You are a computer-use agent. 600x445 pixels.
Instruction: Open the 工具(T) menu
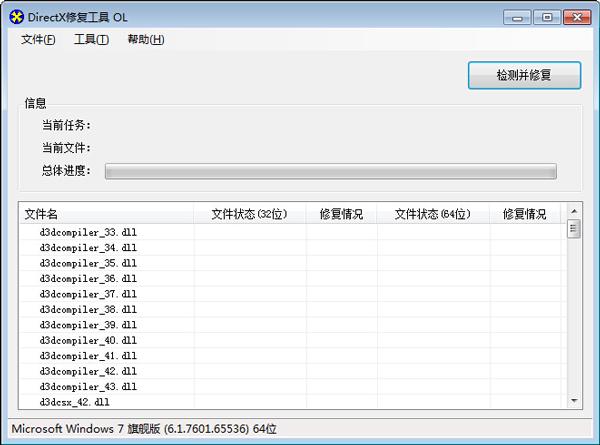pyautogui.click(x=91, y=39)
